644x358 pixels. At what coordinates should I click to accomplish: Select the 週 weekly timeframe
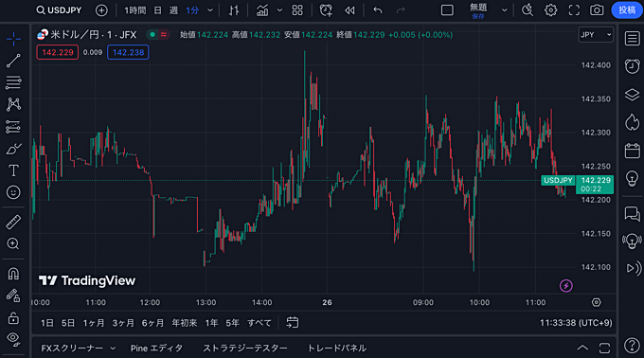[x=173, y=10]
